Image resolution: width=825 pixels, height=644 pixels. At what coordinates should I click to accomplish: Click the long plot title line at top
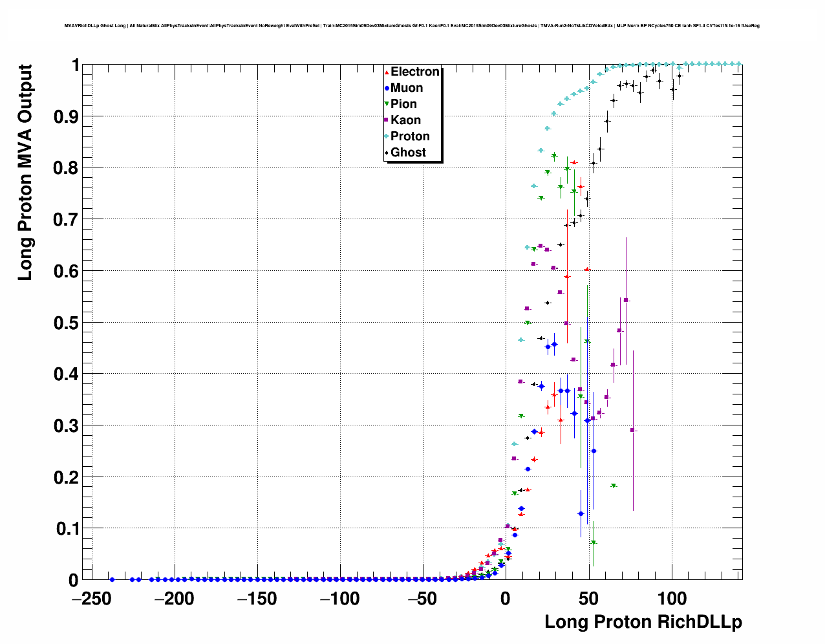point(412,26)
